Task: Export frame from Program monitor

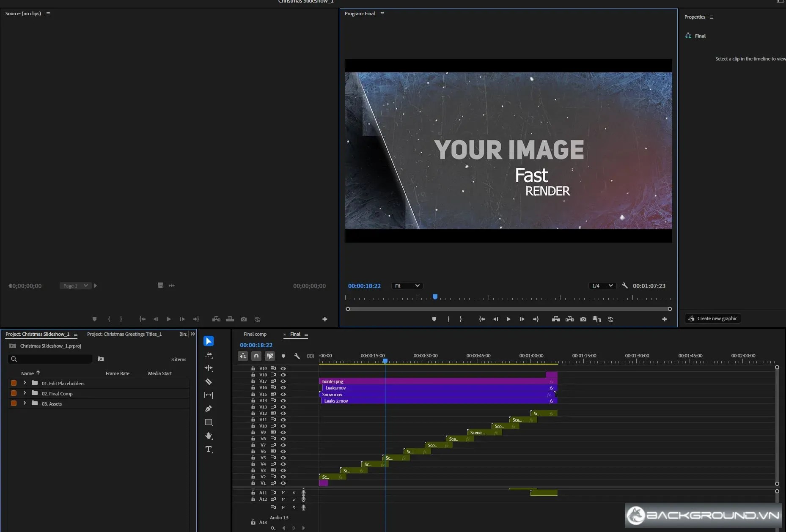Action: [x=583, y=319]
